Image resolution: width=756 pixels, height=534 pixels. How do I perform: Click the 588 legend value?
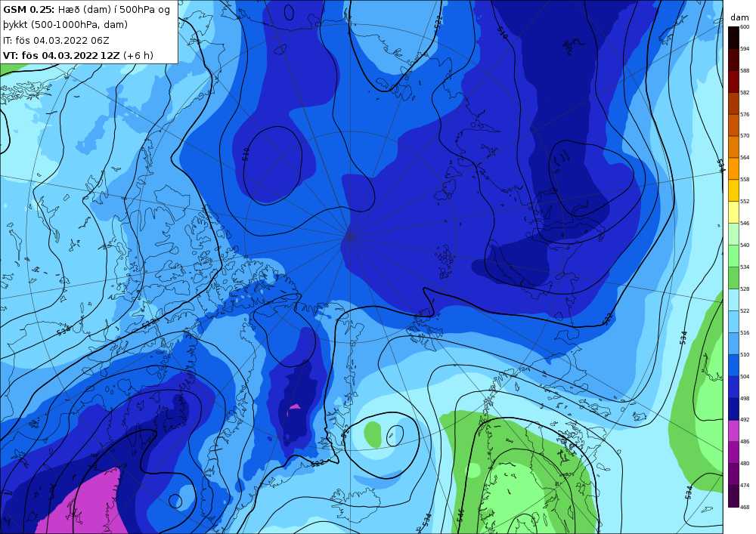point(745,71)
